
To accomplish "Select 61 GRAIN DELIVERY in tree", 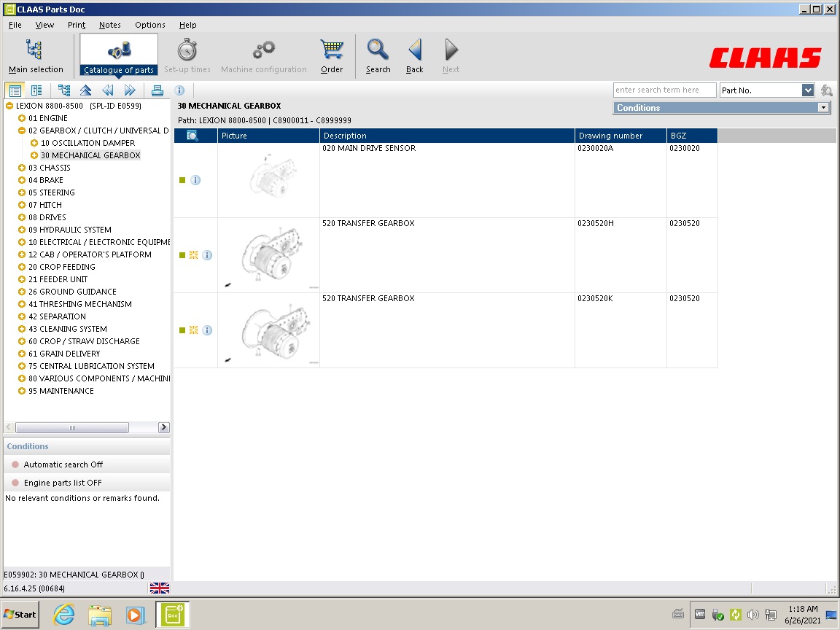I will (x=64, y=354).
